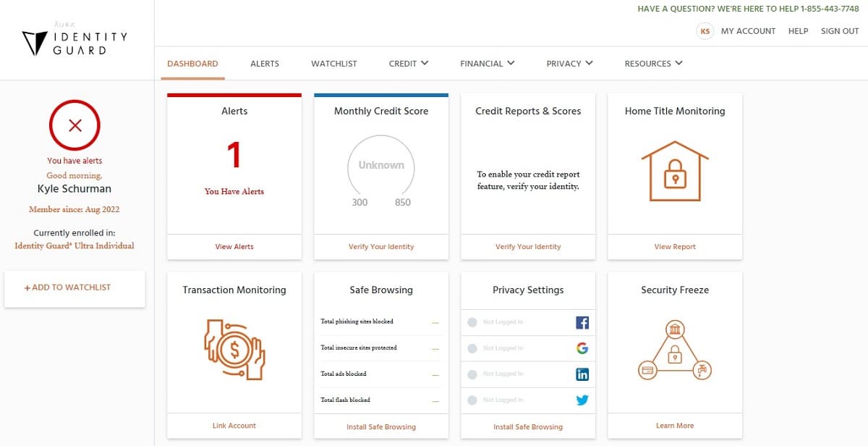Image resolution: width=868 pixels, height=446 pixels.
Task: Click the Privacy Settings card title
Action: (x=528, y=290)
